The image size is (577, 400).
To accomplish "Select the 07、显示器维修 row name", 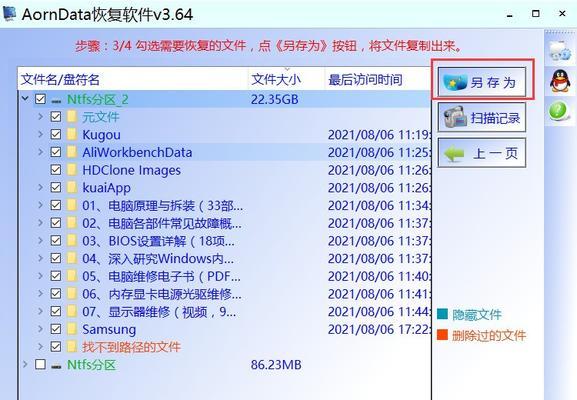I will (x=159, y=311).
